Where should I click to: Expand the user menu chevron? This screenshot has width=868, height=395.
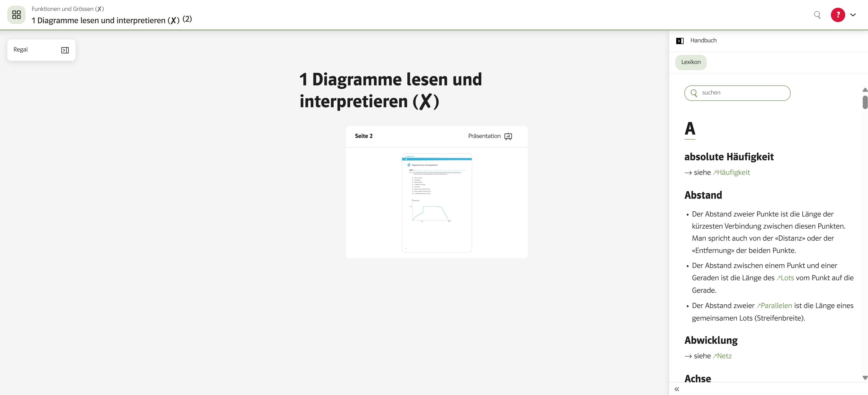click(x=853, y=15)
